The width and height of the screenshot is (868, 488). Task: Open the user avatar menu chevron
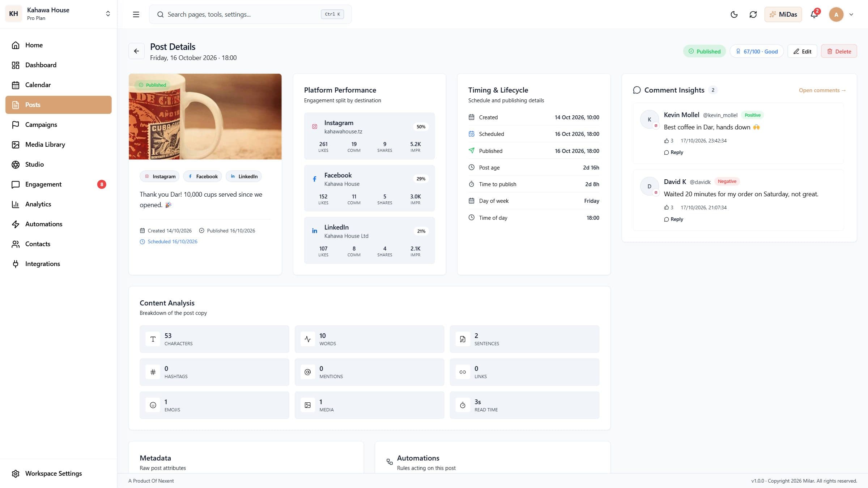pos(851,14)
